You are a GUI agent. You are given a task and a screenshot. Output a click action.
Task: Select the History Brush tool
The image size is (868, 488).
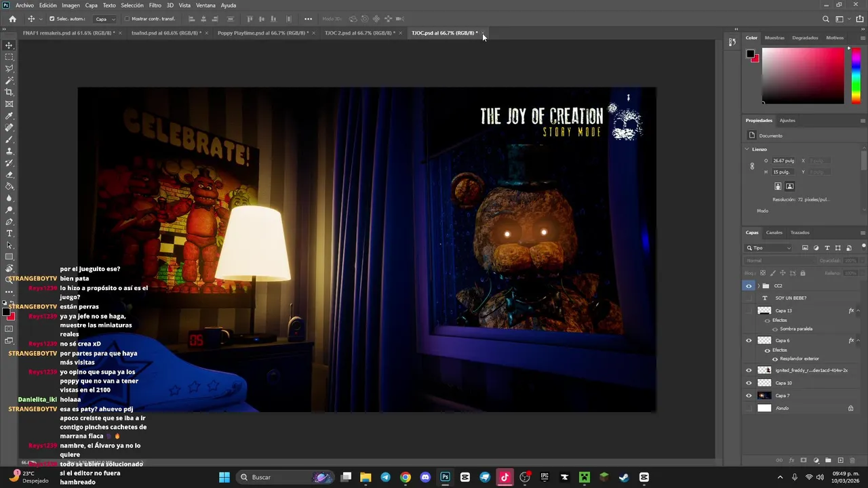point(9,163)
